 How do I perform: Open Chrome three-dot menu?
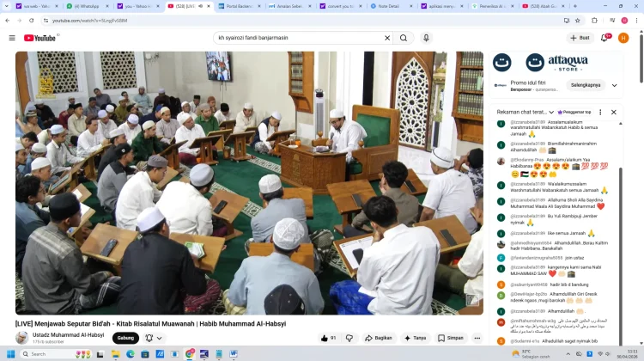(636, 20)
